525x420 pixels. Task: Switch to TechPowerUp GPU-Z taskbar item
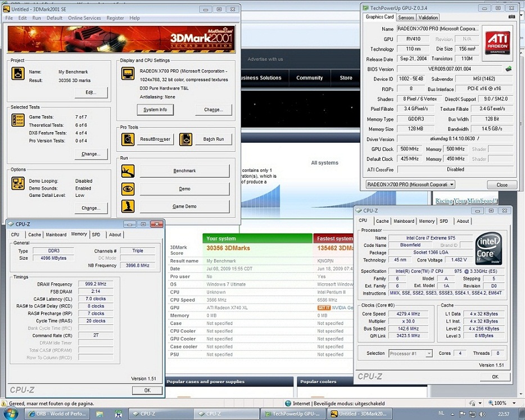pyautogui.click(x=293, y=414)
